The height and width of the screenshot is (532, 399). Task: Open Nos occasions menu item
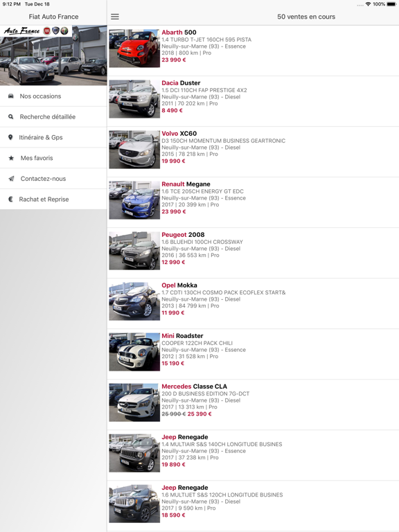[x=53, y=96]
